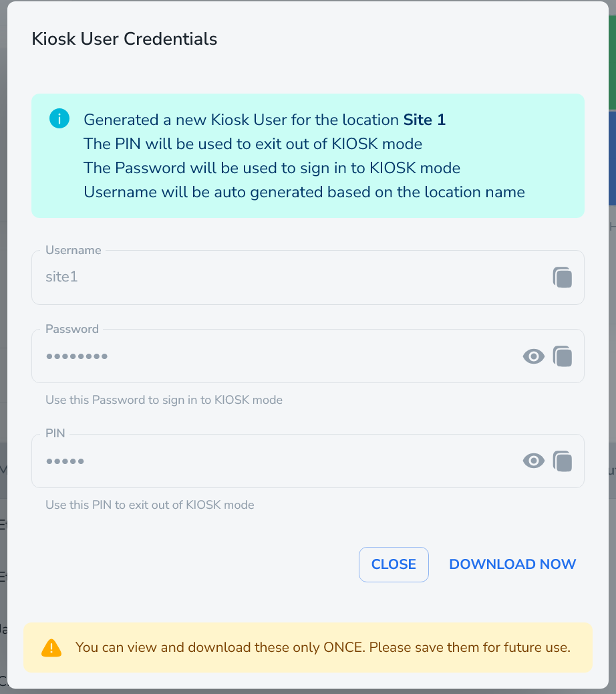
Task: Click the copy icon beside the PIN field
Action: (563, 461)
